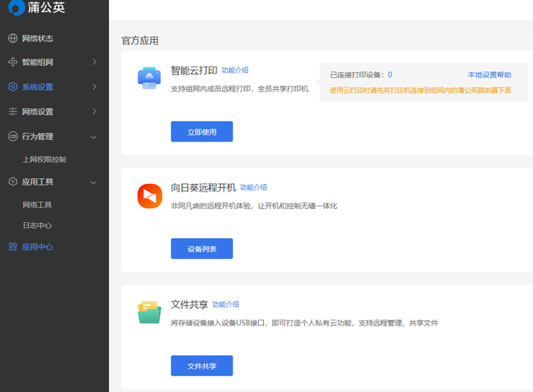The height and width of the screenshot is (392, 533).
Task: Click the 蒲公英 logo icon
Action: tap(17, 7)
